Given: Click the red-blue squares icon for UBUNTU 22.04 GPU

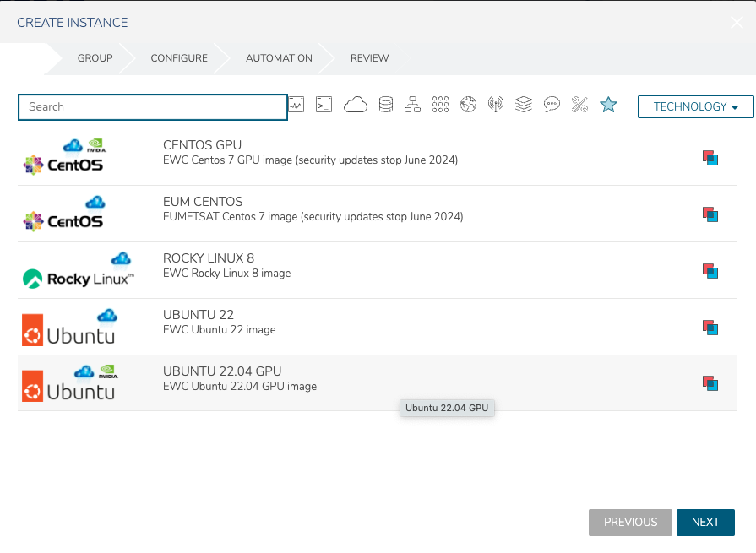Looking at the screenshot, I should point(710,383).
